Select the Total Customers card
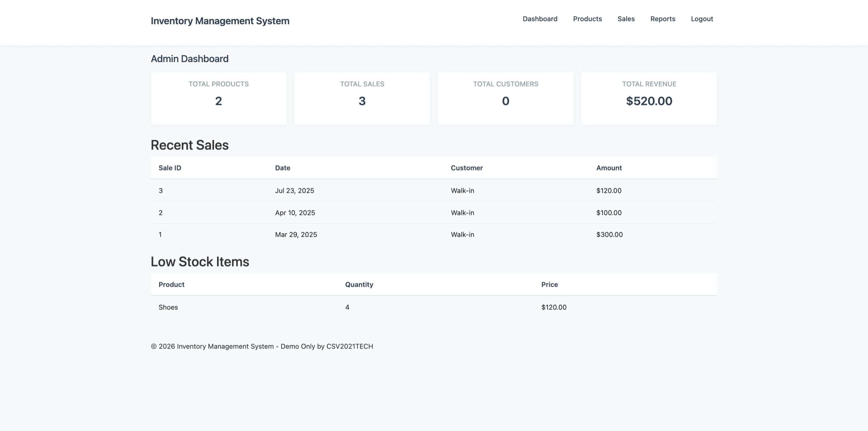The image size is (868, 431). coord(505,98)
